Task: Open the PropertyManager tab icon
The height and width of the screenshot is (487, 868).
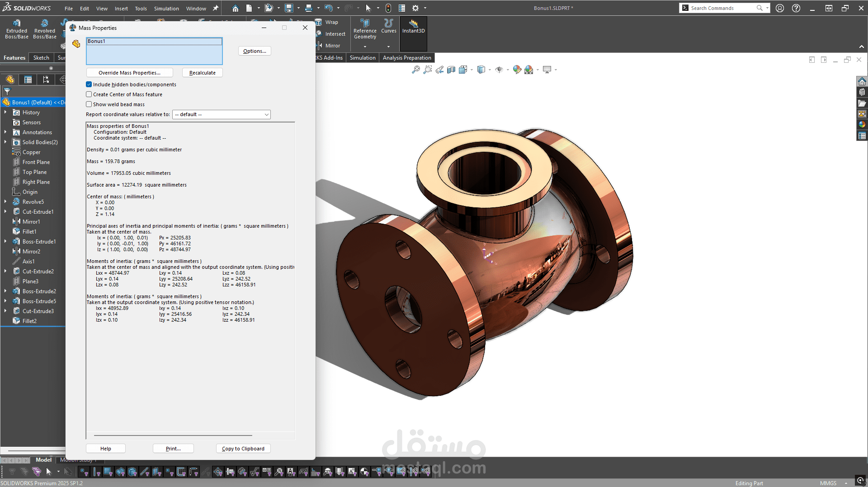Action: [28, 80]
